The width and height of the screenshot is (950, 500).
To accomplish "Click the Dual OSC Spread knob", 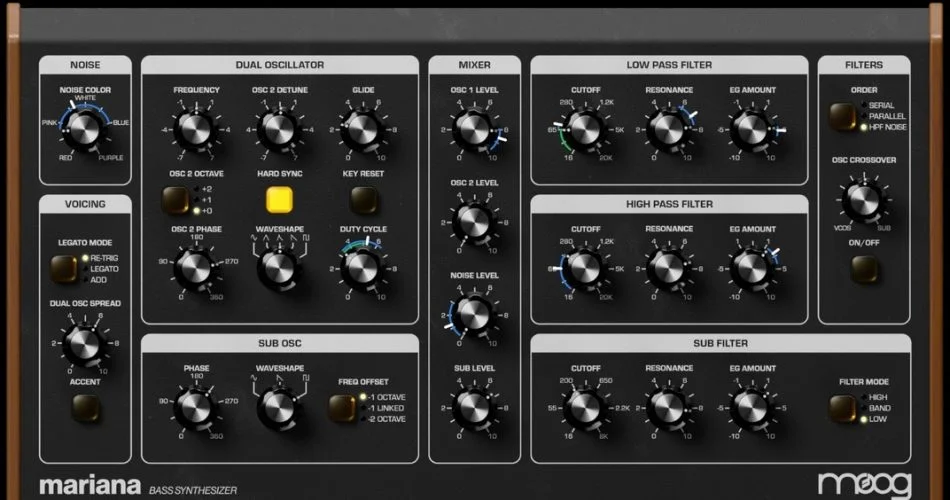I will (84, 343).
